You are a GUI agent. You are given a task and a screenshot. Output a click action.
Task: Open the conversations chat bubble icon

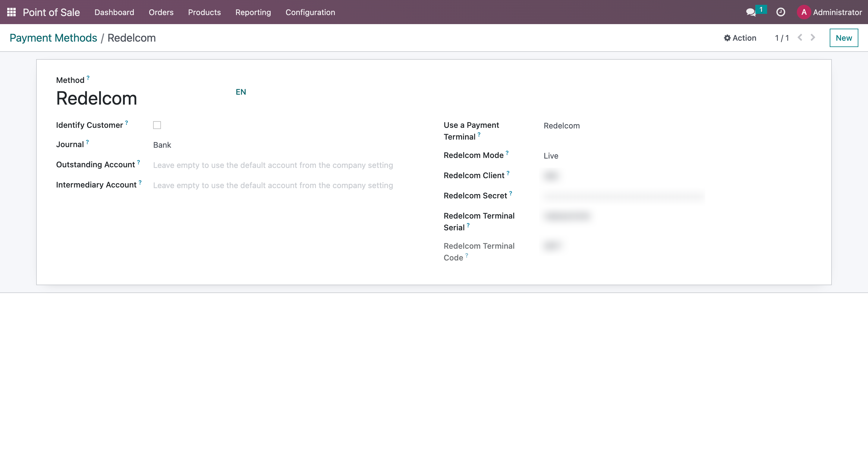point(751,12)
